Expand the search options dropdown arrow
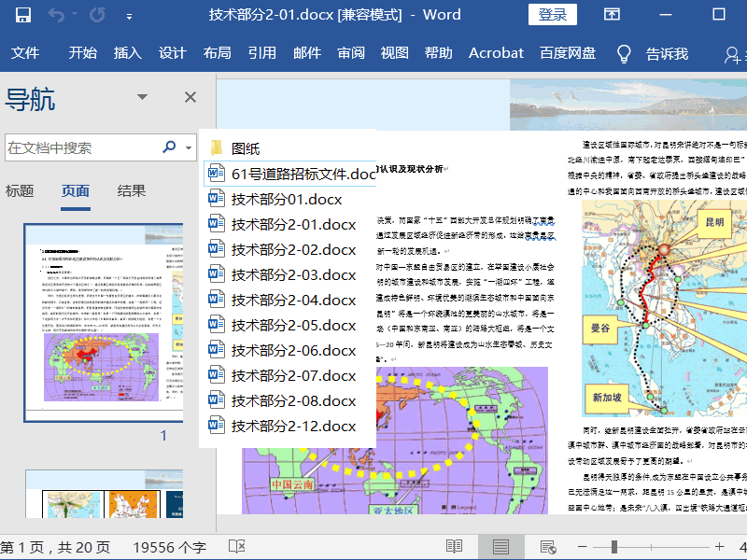747x560 pixels. pos(190,147)
